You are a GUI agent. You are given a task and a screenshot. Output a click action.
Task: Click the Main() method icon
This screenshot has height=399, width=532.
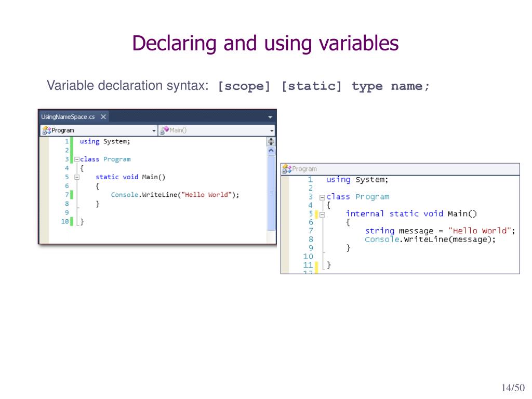click(164, 130)
